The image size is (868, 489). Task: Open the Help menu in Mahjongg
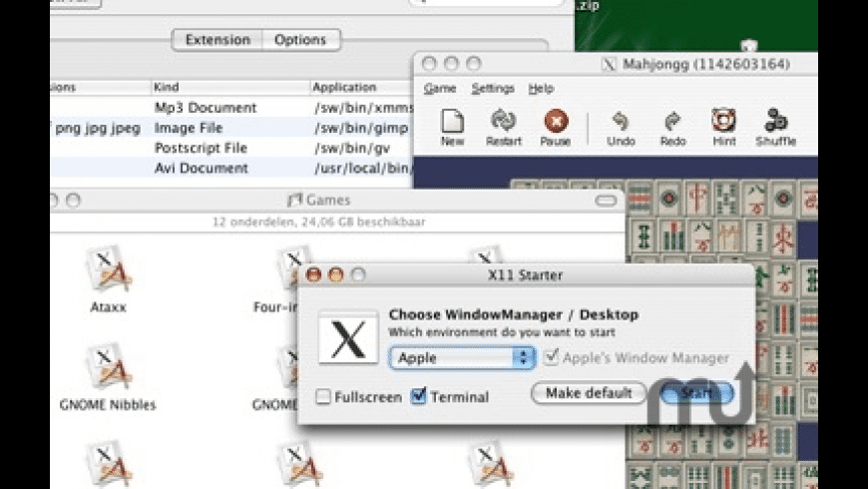541,88
